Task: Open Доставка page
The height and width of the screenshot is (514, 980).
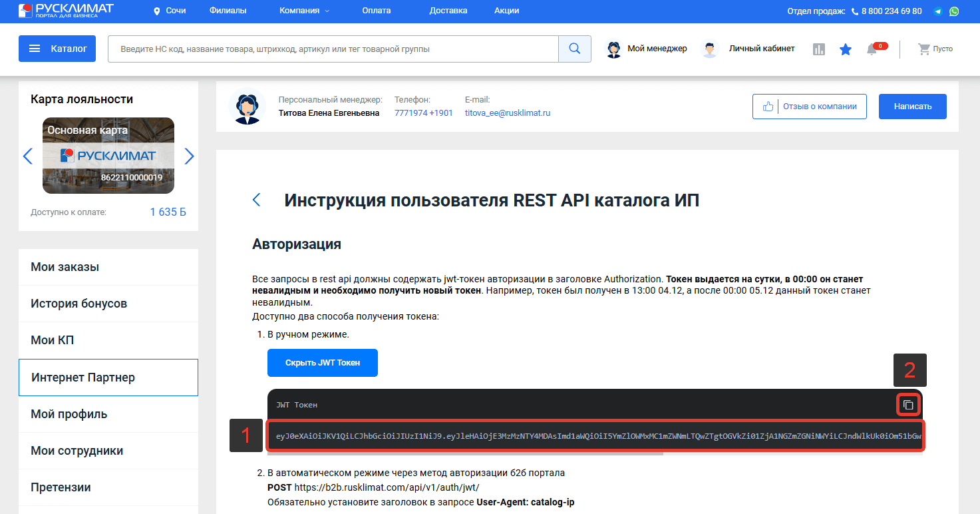Action: click(x=448, y=11)
